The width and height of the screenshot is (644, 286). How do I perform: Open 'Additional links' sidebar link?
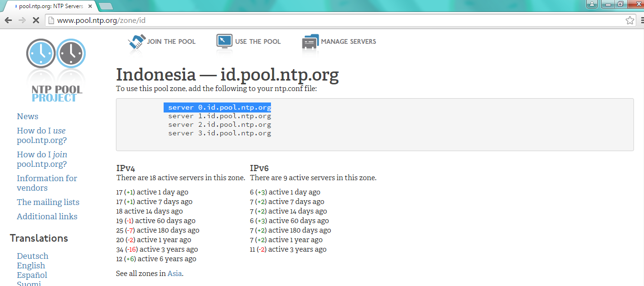coord(47,216)
